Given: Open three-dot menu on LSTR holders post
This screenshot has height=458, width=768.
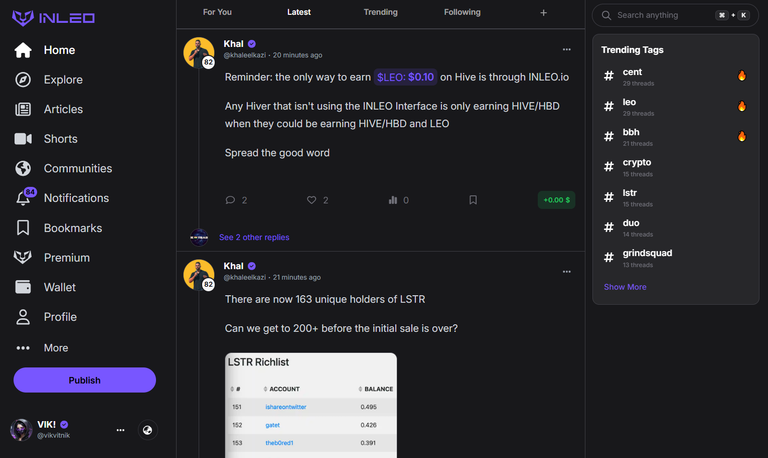Looking at the screenshot, I should [x=567, y=272].
